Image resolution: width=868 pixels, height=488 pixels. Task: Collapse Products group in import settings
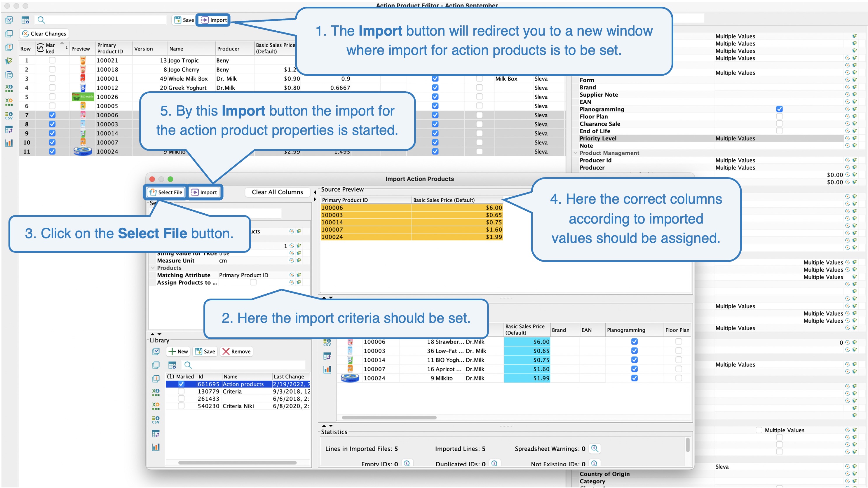[x=153, y=268]
